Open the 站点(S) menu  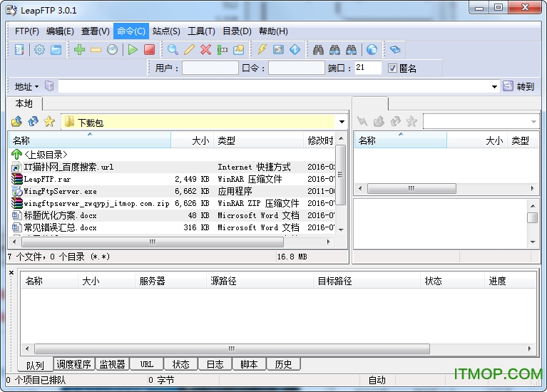(x=166, y=31)
